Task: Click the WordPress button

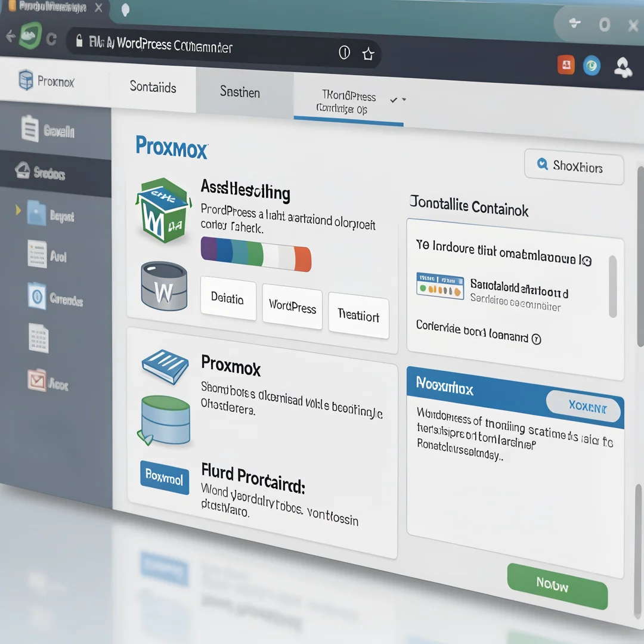Action: point(292,306)
